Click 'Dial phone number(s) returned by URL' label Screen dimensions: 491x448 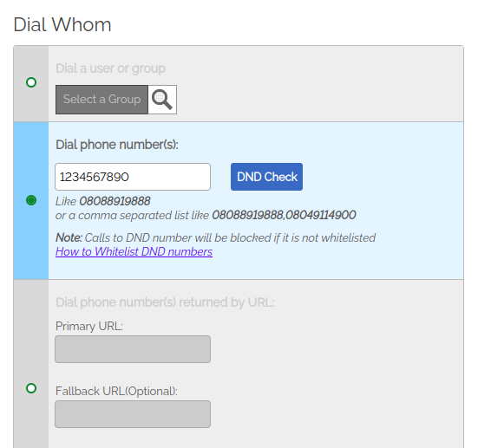tap(165, 302)
